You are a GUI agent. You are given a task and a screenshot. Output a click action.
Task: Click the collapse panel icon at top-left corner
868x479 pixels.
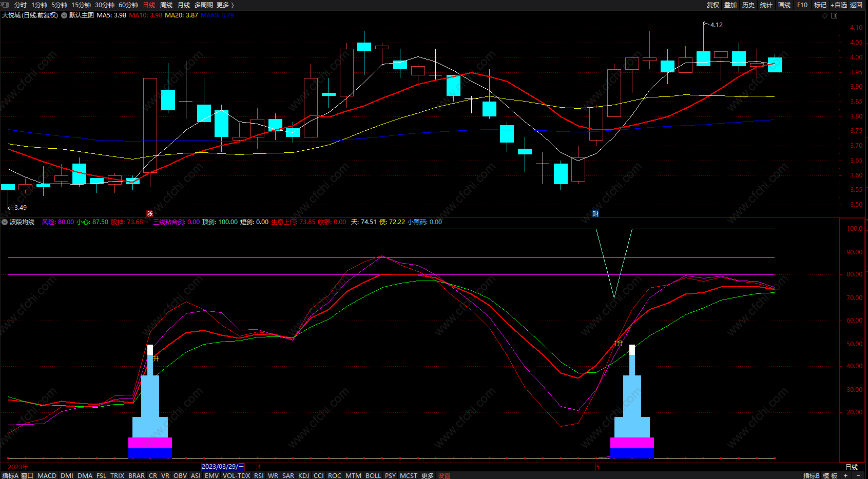pos(5,5)
